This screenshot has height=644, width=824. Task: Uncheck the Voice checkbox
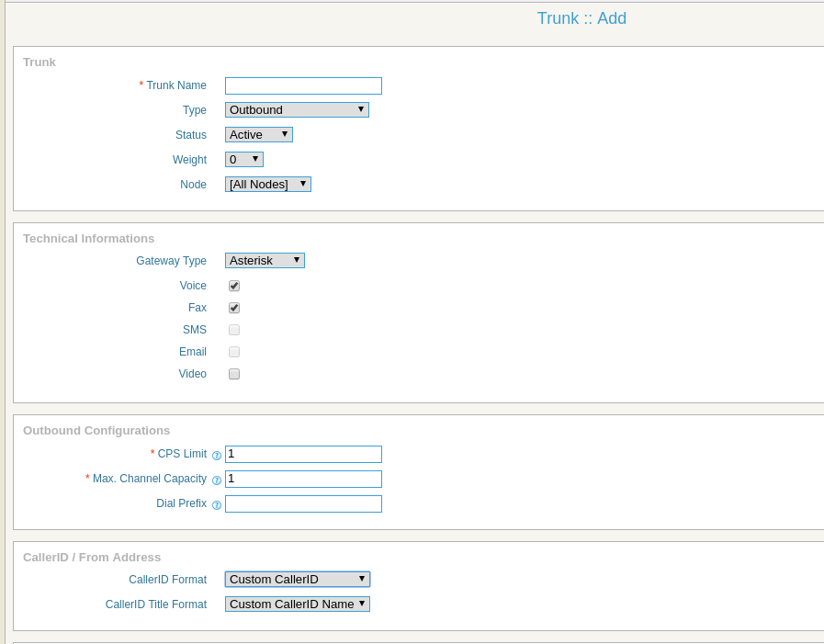[x=234, y=286]
